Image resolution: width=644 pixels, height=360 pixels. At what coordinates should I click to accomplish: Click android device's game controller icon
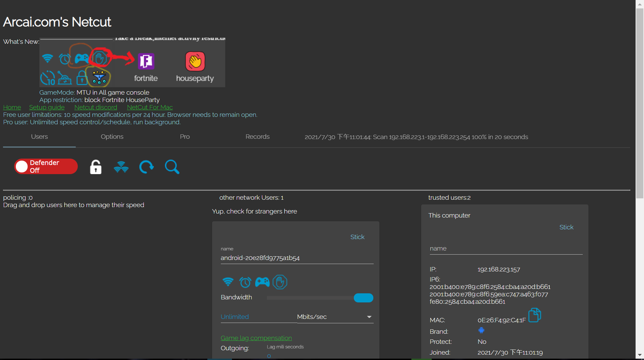[262, 282]
